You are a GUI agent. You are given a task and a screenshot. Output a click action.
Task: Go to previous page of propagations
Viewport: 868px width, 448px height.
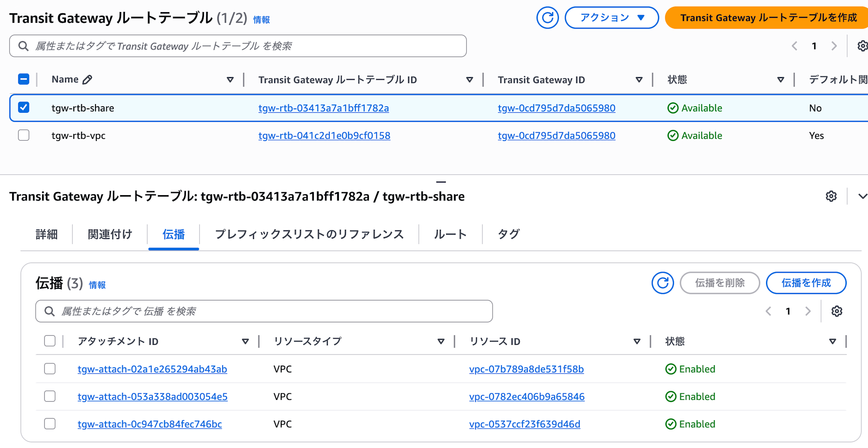[x=768, y=311]
